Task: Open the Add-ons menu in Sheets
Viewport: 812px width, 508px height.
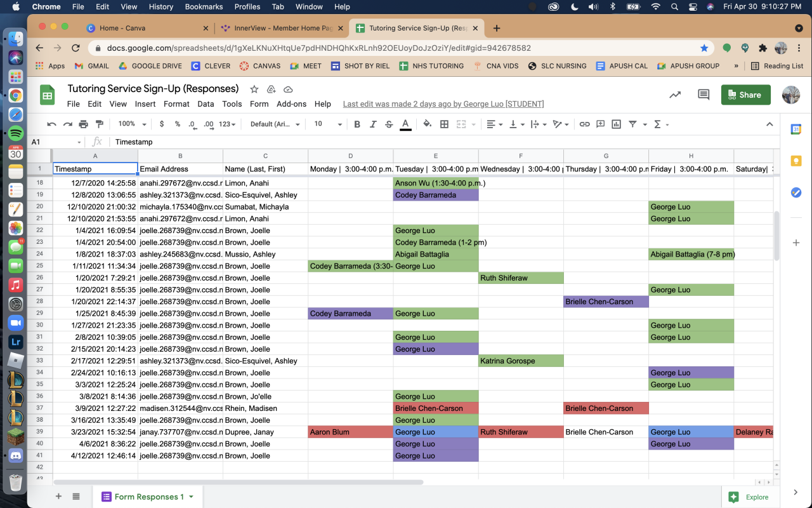Action: coord(291,104)
